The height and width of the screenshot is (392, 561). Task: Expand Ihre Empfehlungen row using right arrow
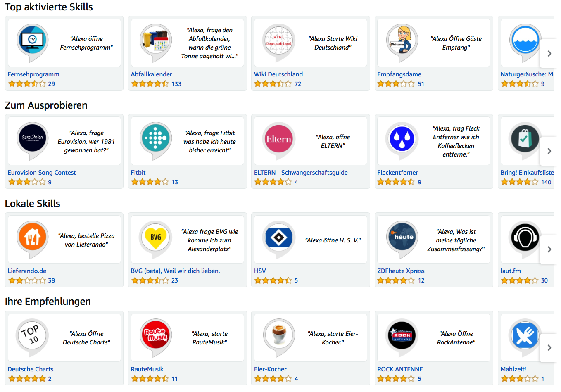click(x=549, y=348)
